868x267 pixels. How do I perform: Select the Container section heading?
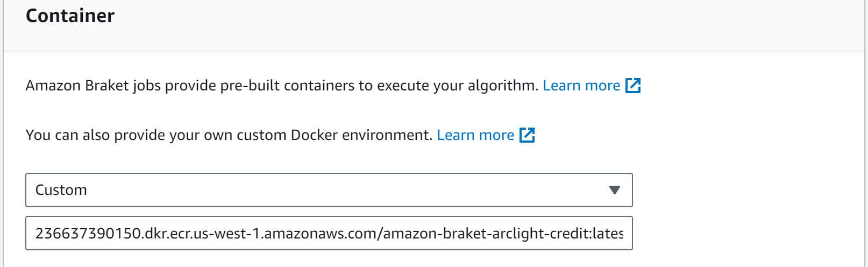70,16
